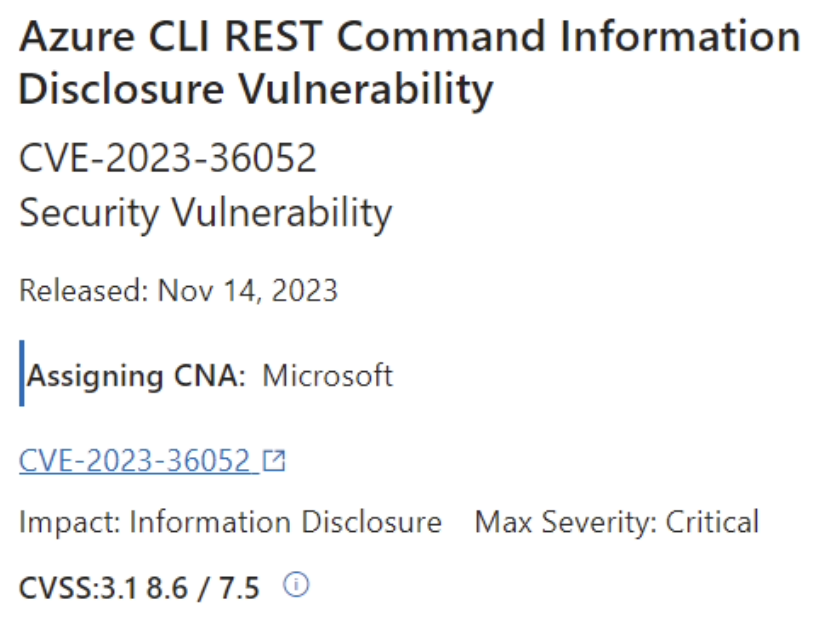
Task: Click the 'Disclosure Vulnerability' heading line
Action: coord(256,89)
